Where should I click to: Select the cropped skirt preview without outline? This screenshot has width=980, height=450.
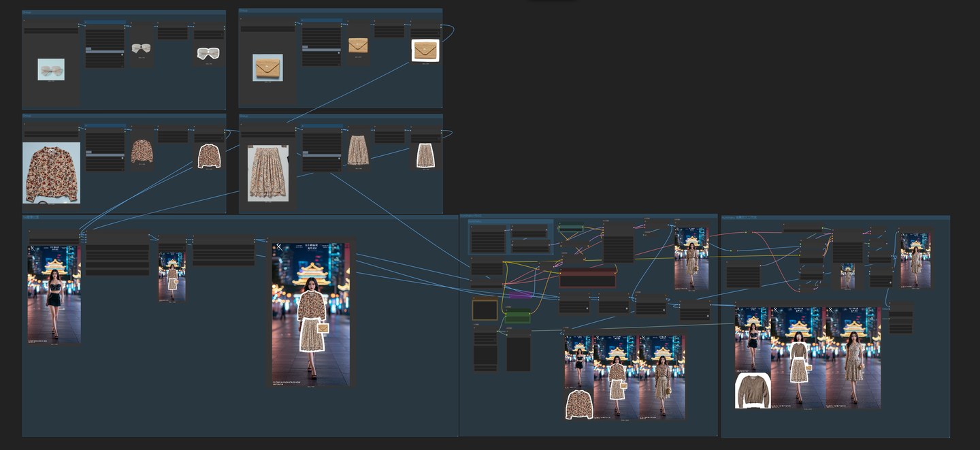pyautogui.click(x=358, y=150)
